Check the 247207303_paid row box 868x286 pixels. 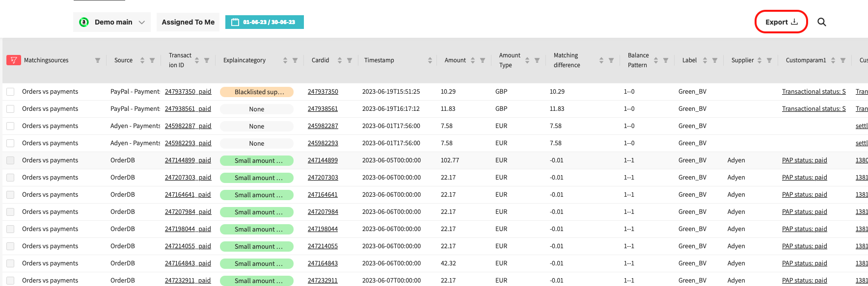(x=10, y=178)
